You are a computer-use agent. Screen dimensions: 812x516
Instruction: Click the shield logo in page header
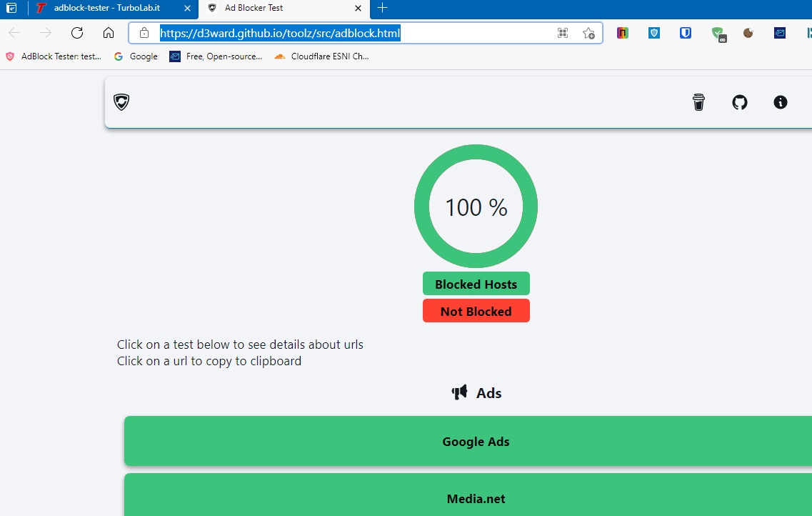[121, 102]
